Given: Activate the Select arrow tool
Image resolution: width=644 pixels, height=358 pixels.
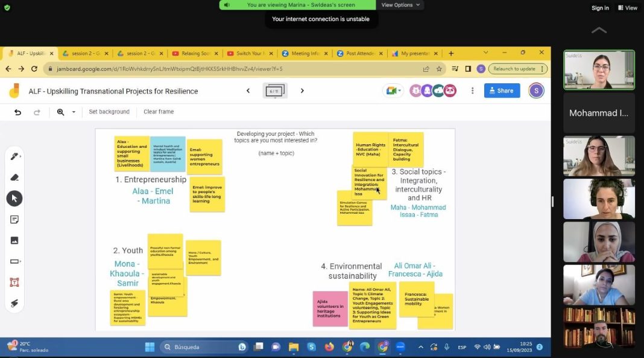Looking at the screenshot, I should tap(14, 199).
